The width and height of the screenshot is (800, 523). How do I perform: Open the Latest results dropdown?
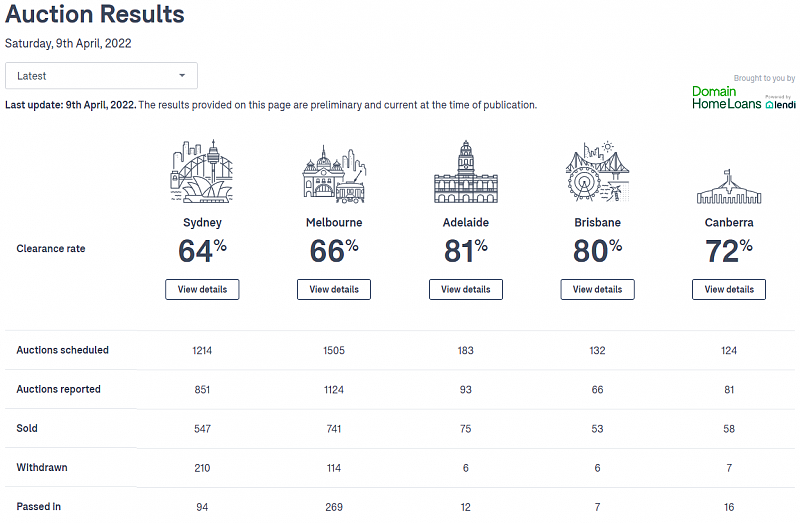coord(101,76)
